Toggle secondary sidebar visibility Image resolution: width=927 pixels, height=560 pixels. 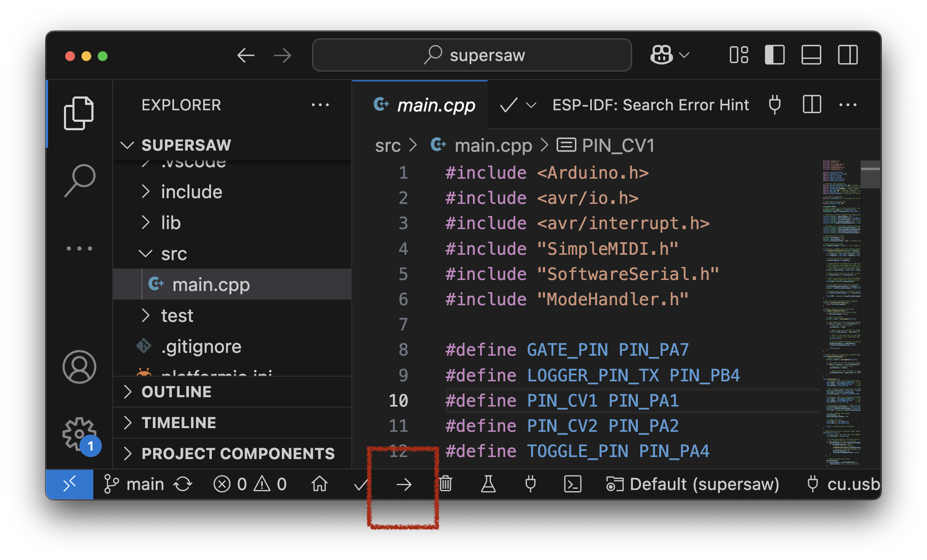847,55
